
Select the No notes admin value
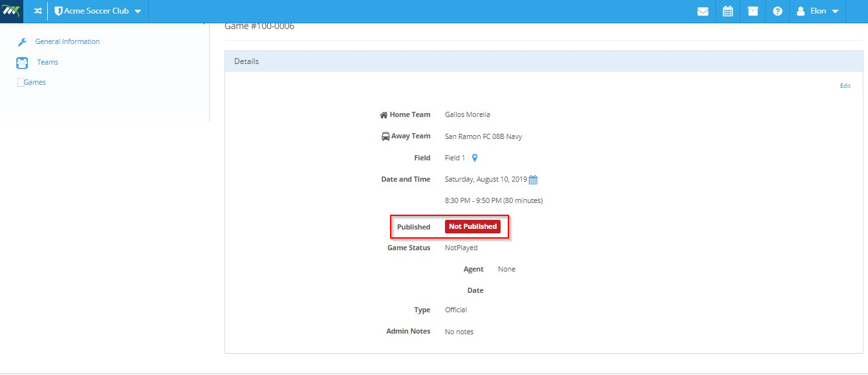tap(459, 332)
